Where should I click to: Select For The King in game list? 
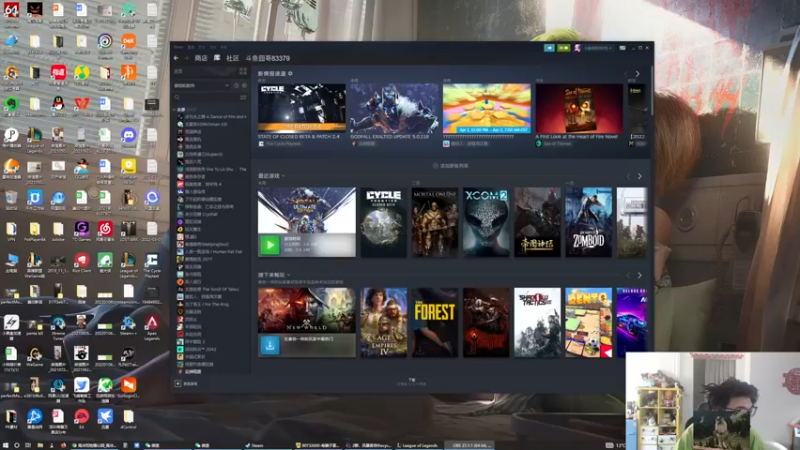203,304
